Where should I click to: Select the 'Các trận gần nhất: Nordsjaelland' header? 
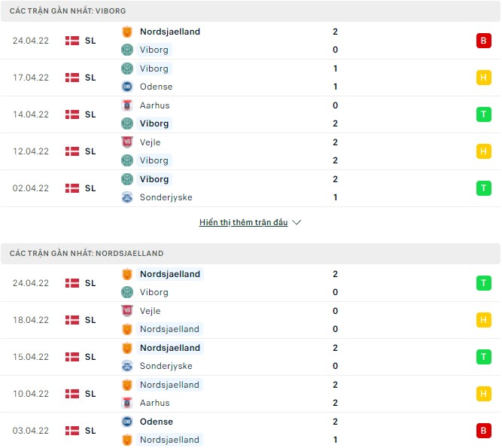87,254
